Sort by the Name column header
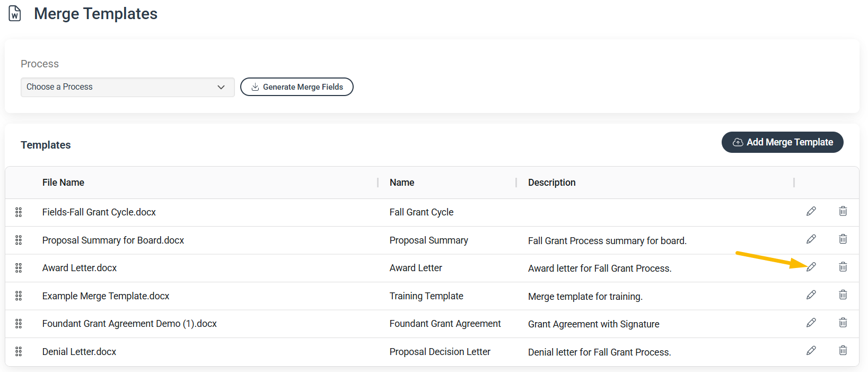Screen dimensions: 868x372 [x=402, y=183]
